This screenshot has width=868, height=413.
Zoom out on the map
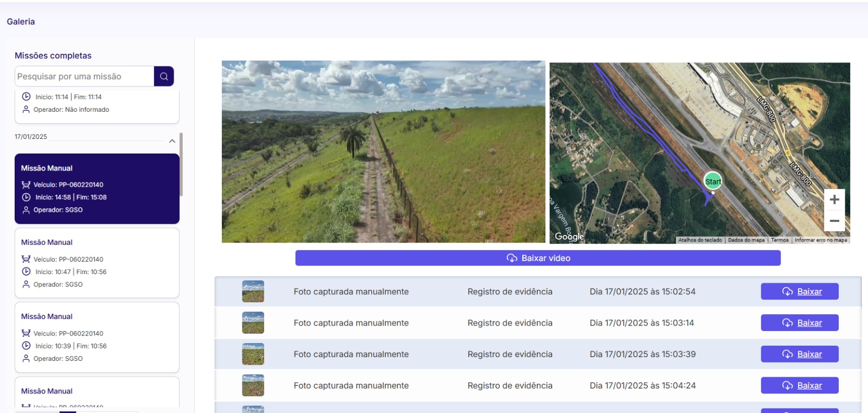(834, 221)
